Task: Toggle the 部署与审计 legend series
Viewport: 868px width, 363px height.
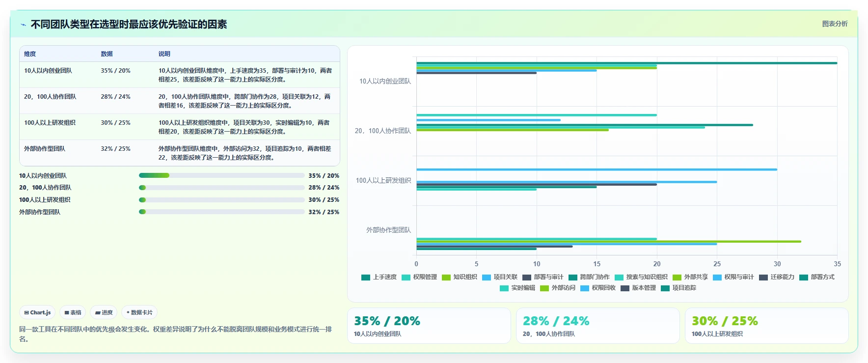Action: 543,277
